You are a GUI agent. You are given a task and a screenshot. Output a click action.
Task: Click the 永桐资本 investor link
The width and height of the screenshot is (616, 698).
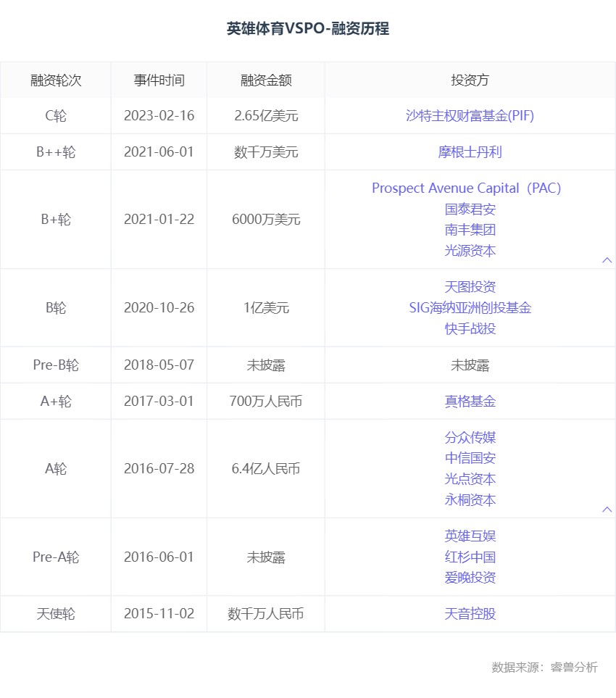point(470,500)
